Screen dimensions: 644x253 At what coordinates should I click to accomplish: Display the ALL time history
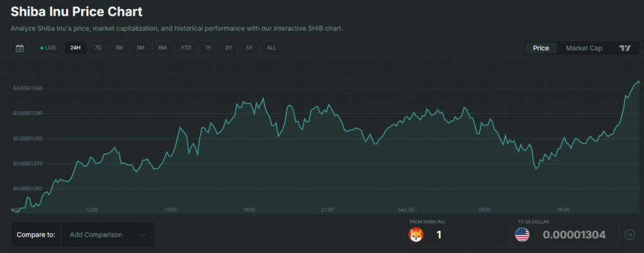(271, 48)
